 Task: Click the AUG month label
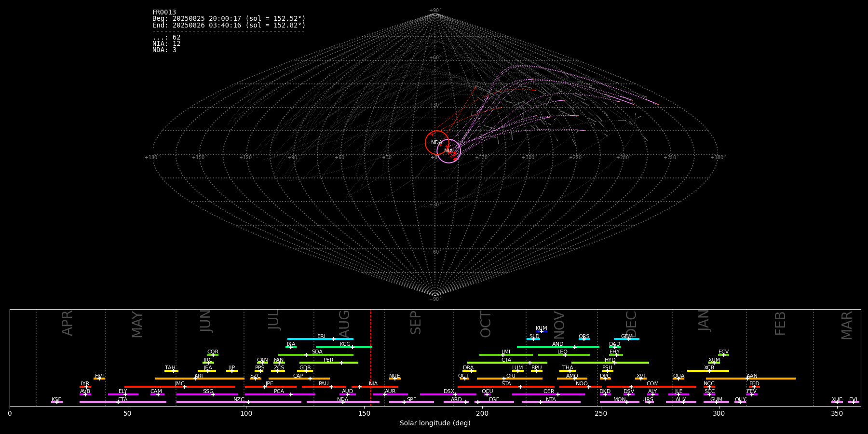[344, 323]
